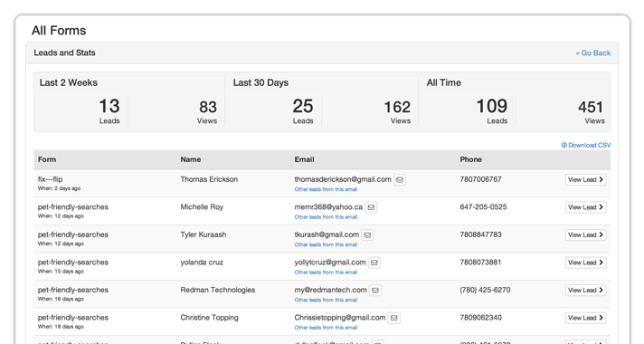Click the name Tyler Kuraash
This screenshot has height=344, width=644.
coord(204,234)
